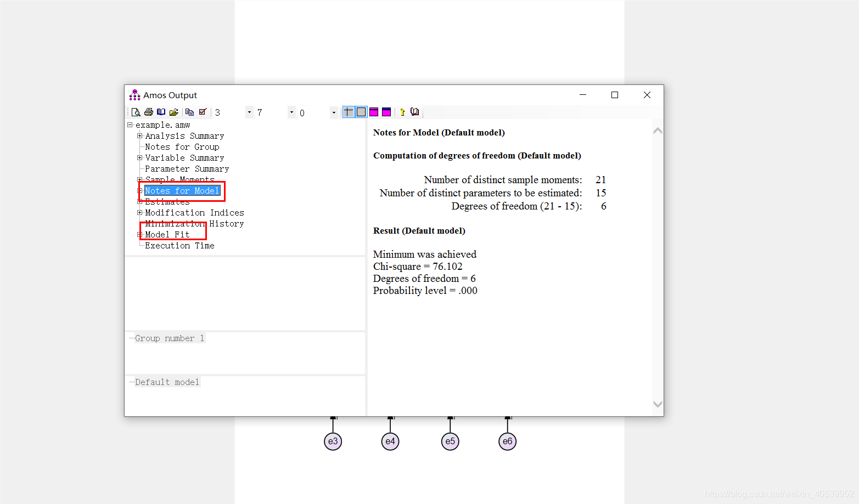Close the Amos Output window

click(647, 95)
